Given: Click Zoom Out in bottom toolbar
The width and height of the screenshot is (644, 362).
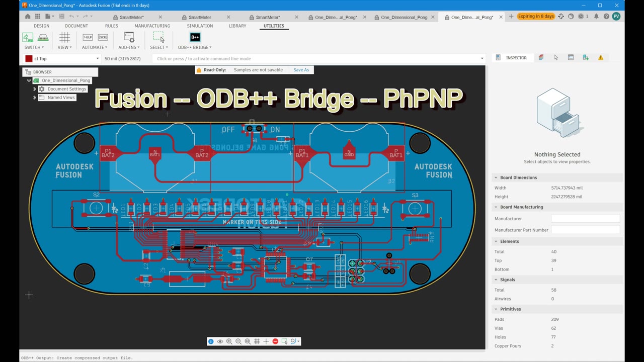Looking at the screenshot, I should [238, 341].
